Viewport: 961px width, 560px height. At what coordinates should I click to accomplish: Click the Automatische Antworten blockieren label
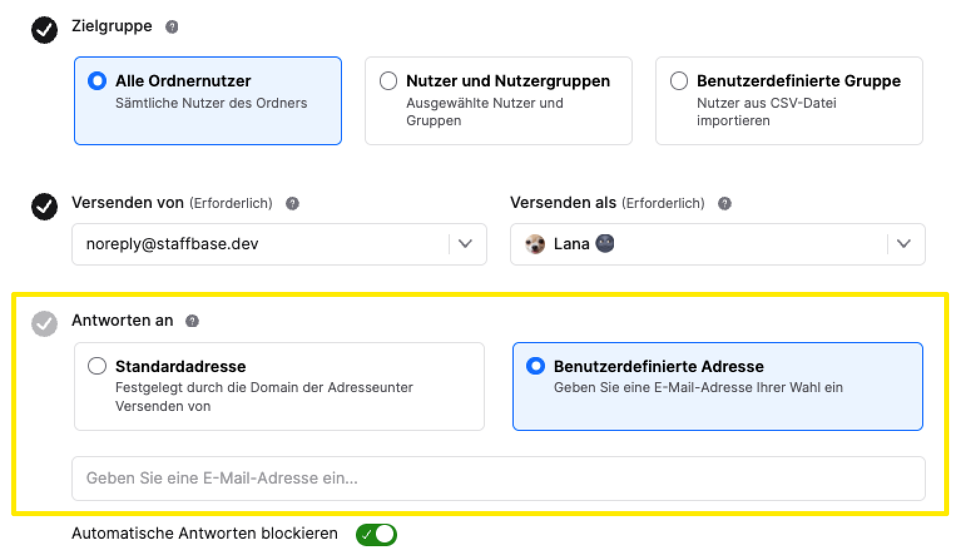(x=205, y=533)
